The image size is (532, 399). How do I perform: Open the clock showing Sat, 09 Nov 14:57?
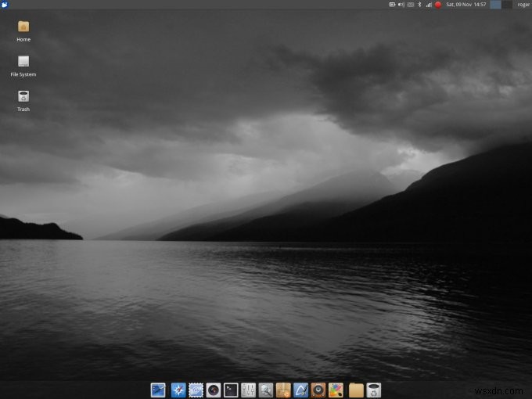[x=466, y=5]
